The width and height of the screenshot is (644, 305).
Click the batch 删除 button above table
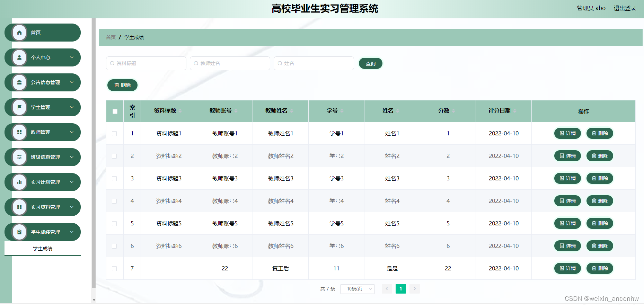[122, 85]
